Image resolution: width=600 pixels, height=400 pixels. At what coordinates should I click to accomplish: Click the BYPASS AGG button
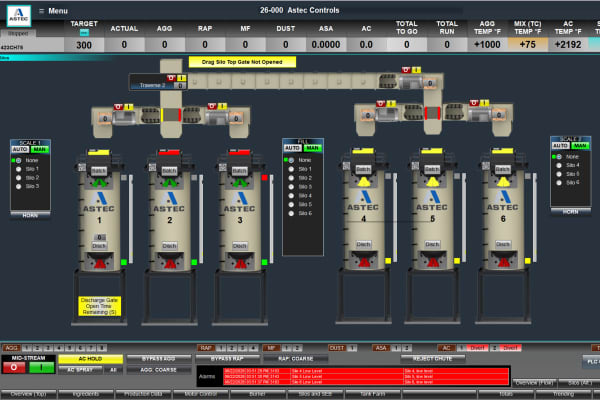point(159,359)
